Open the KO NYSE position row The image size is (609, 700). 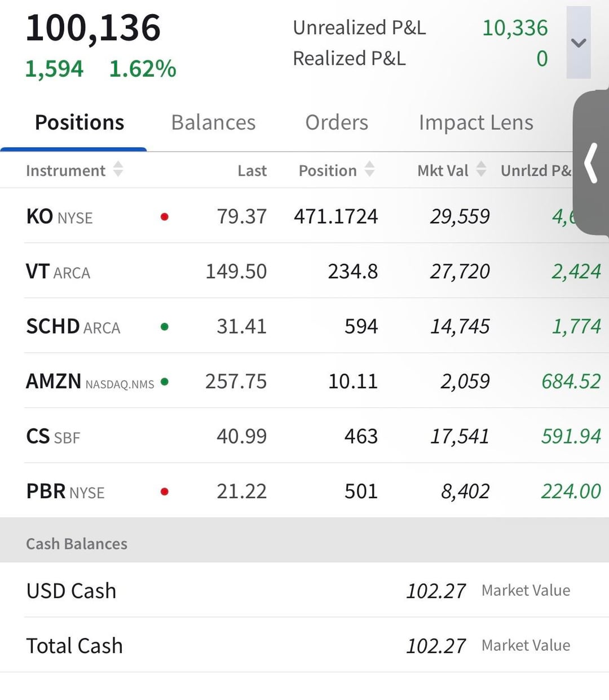tap(59, 217)
